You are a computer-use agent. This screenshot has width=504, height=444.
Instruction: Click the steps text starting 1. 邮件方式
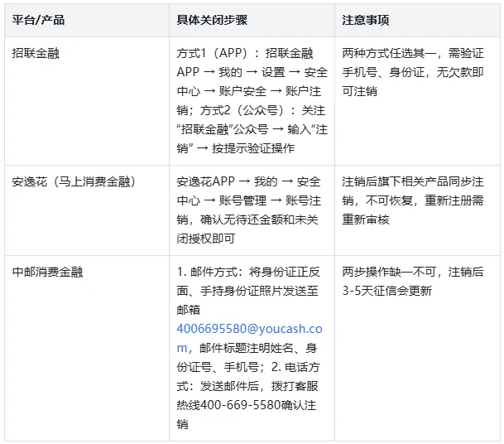point(248,348)
